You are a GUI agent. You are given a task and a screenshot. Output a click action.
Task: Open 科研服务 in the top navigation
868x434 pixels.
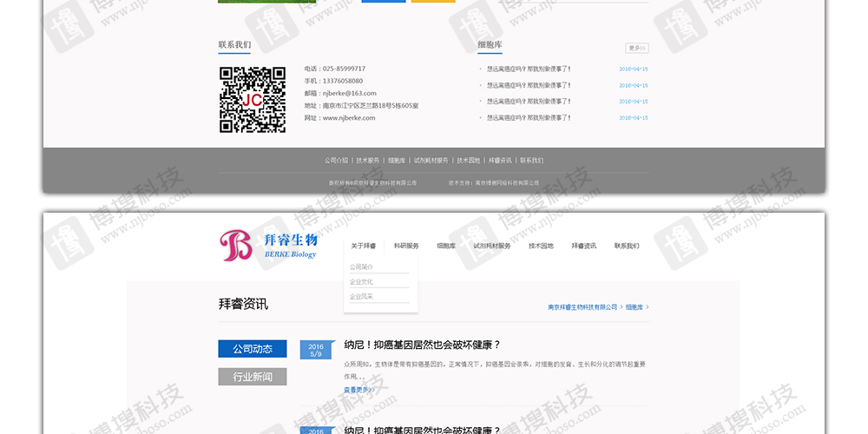click(406, 246)
